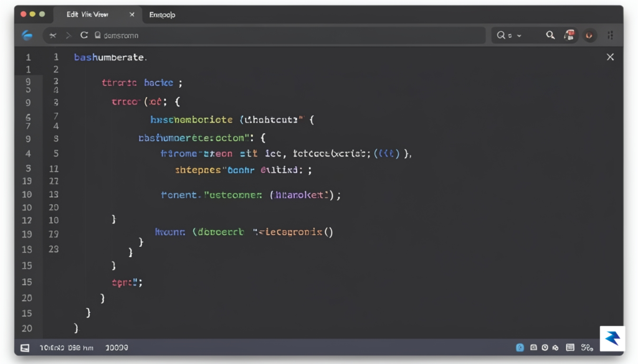Click the 'bashumberate.' code line
The width and height of the screenshot is (638, 364).
point(111,57)
